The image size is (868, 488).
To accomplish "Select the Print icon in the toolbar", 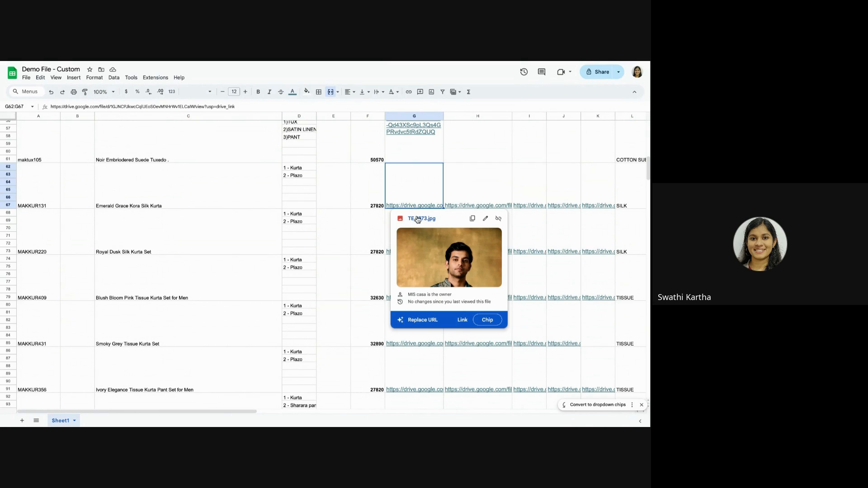I will pyautogui.click(x=74, y=92).
